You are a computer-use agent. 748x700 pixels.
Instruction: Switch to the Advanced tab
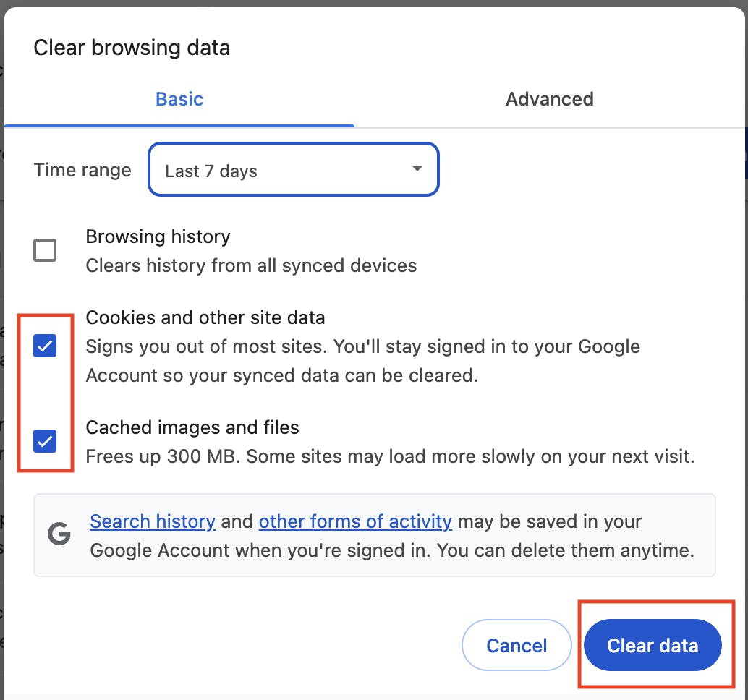tap(550, 99)
